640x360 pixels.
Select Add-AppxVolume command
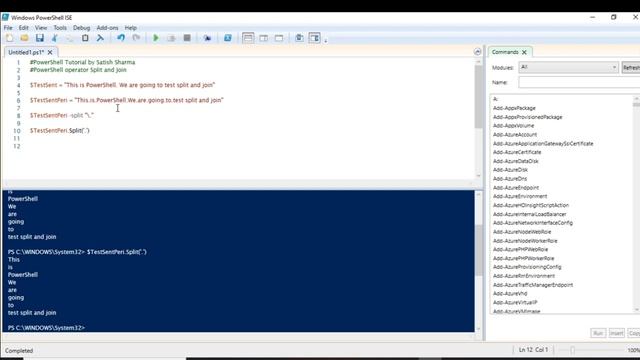point(513,126)
